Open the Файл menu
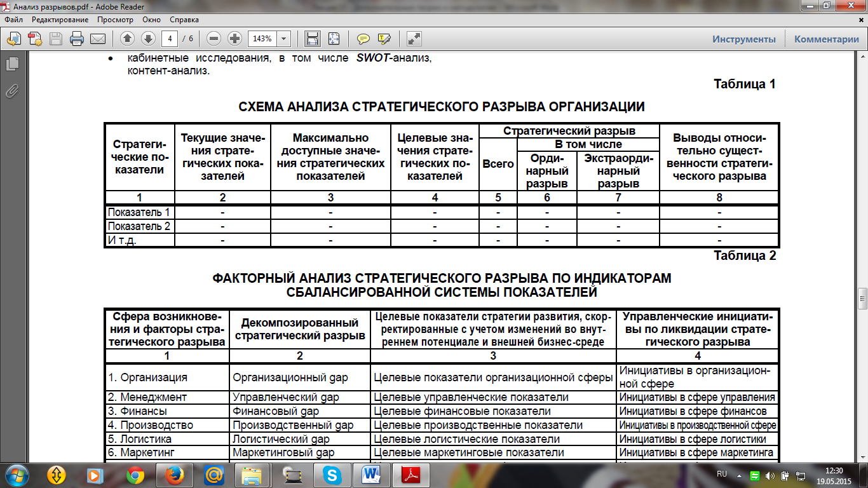Viewport: 868px width, 488px height. click(x=13, y=20)
